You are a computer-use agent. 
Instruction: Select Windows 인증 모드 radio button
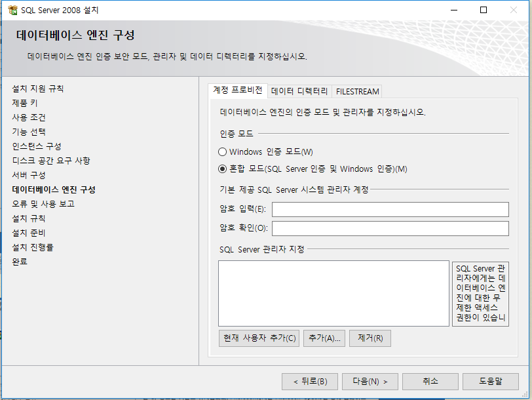222,151
